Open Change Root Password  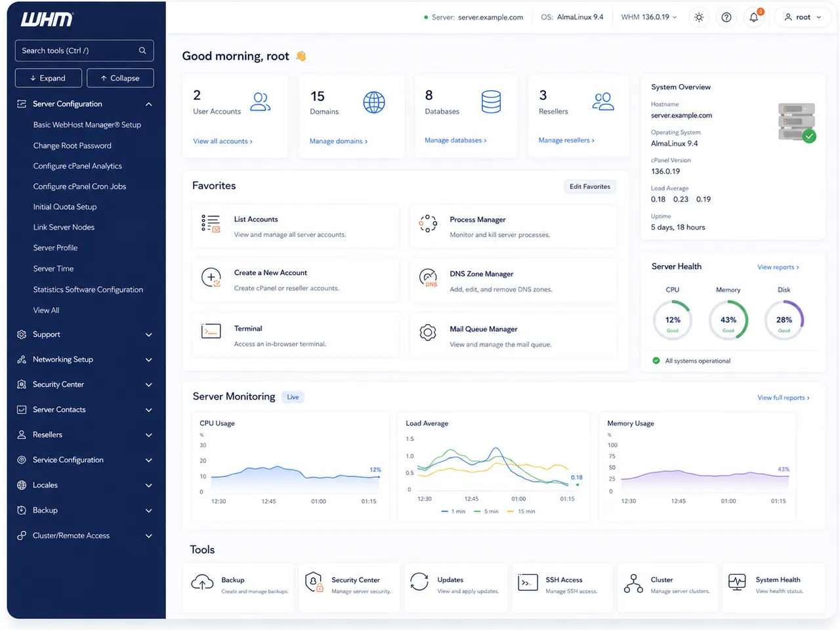[72, 146]
